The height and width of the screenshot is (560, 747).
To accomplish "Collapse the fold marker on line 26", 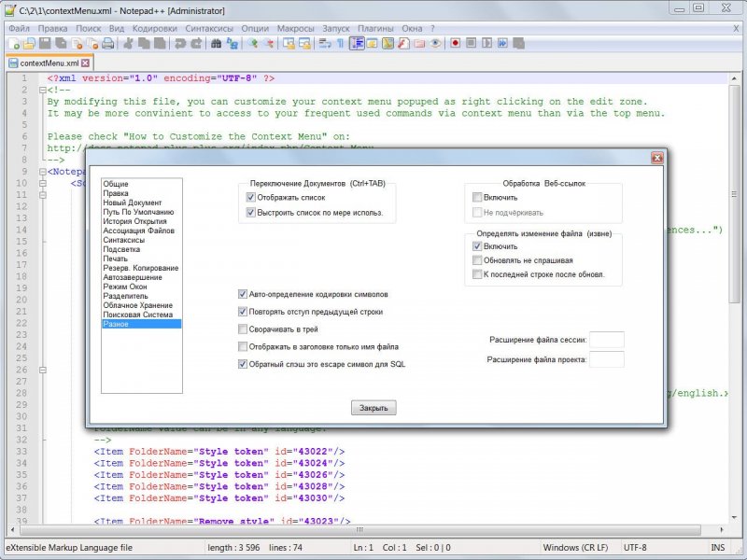I will click(42, 370).
